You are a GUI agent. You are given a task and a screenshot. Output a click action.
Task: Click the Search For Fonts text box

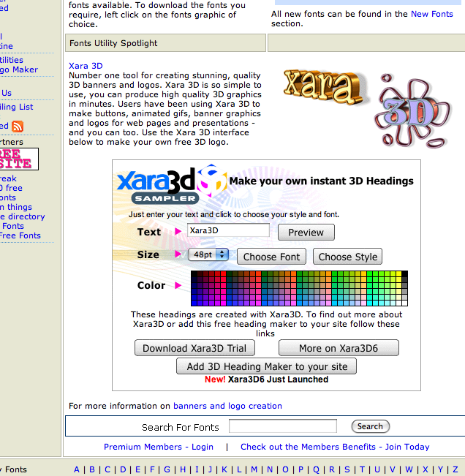coord(282,426)
